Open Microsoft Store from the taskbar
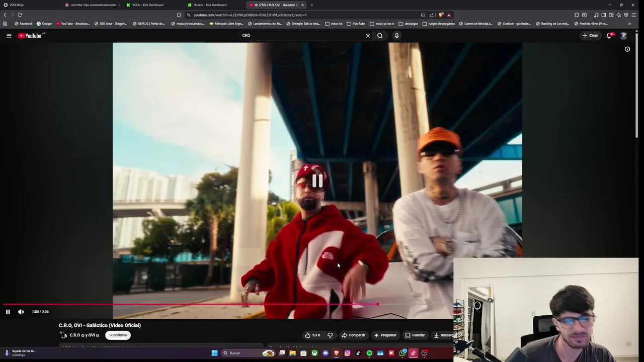The height and width of the screenshot is (362, 644). 303,353
